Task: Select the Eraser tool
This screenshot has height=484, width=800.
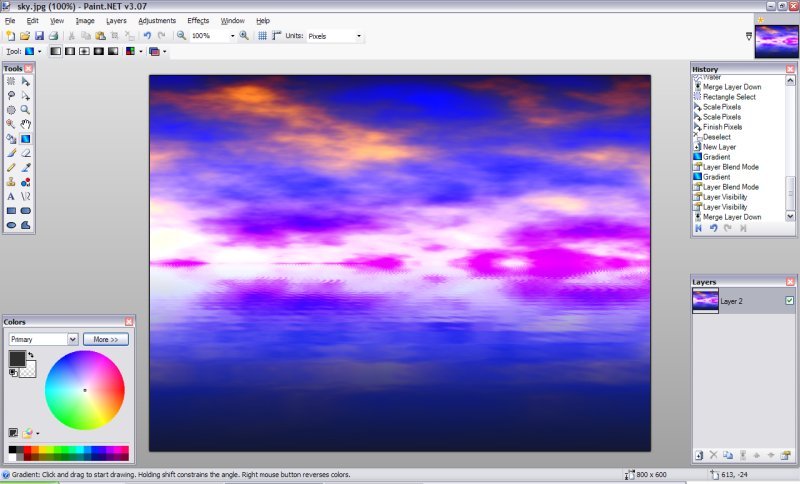Action: click(x=25, y=153)
